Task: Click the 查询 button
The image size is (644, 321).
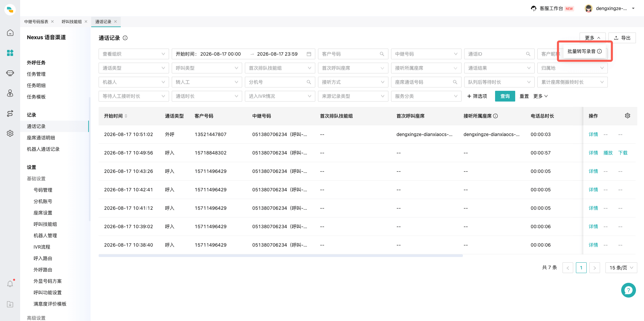Action: click(x=505, y=96)
